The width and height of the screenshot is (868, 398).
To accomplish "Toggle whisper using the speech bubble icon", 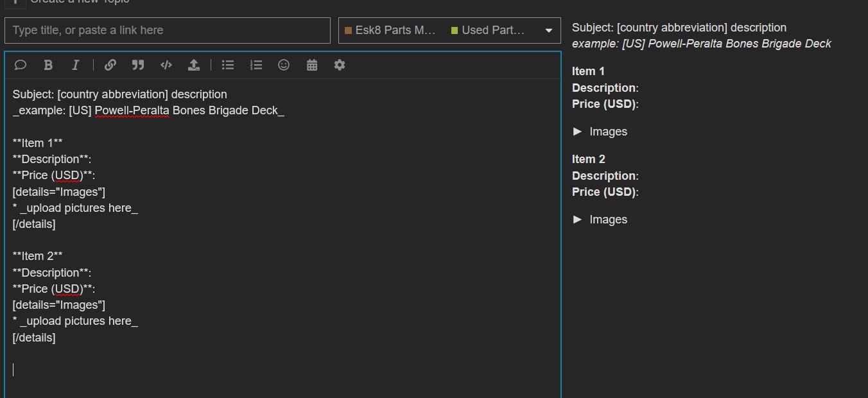I will coord(21,65).
